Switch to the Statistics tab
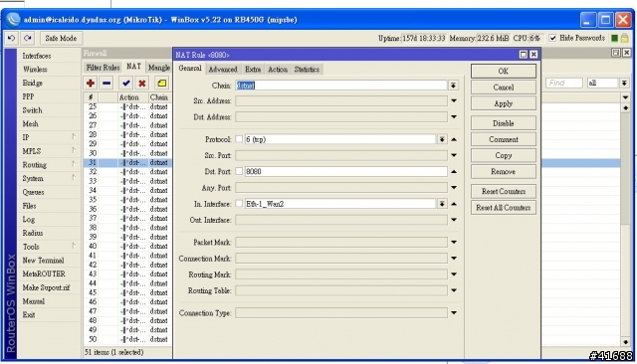 pos(307,70)
